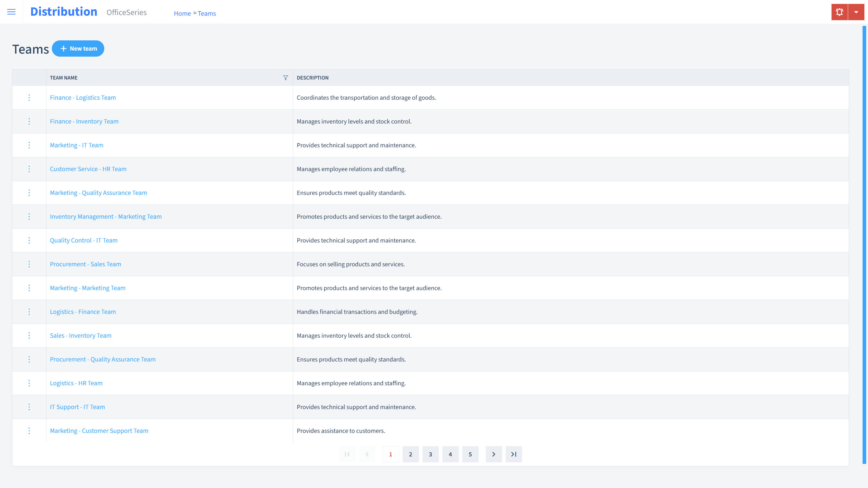
Task: Open context menu for Sales - Inventory Team
Action: [29, 336]
